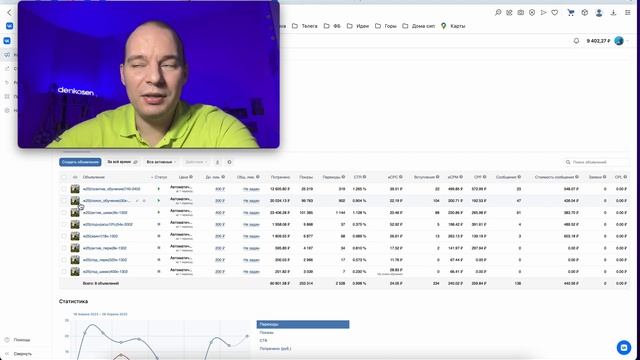Open the browser hamburger menu

coord(628,13)
